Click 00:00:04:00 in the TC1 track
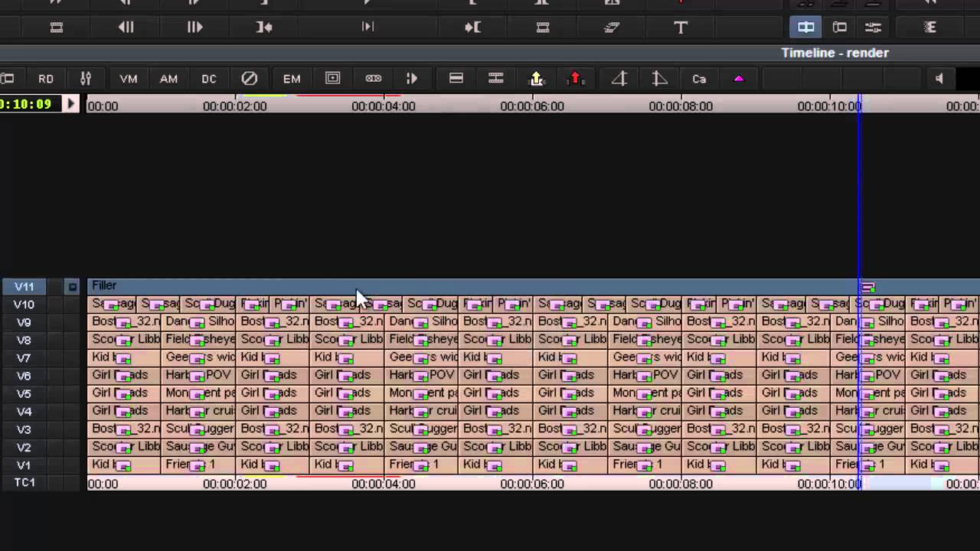 (x=384, y=484)
